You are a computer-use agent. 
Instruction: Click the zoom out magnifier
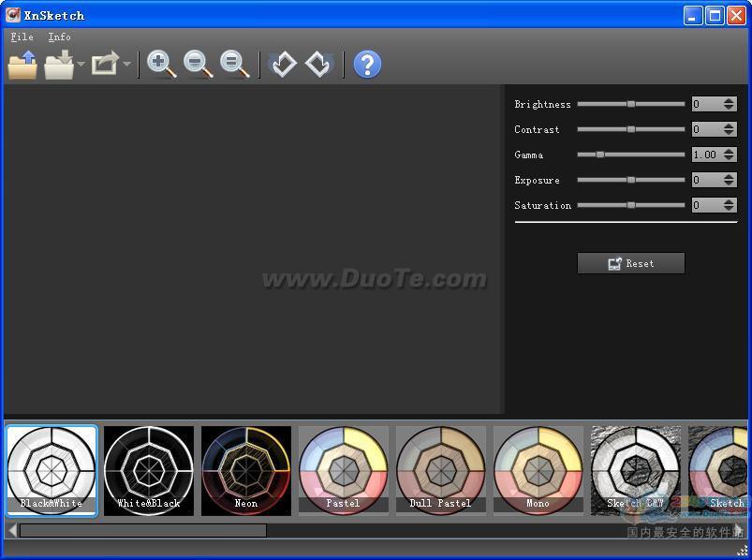point(199,64)
